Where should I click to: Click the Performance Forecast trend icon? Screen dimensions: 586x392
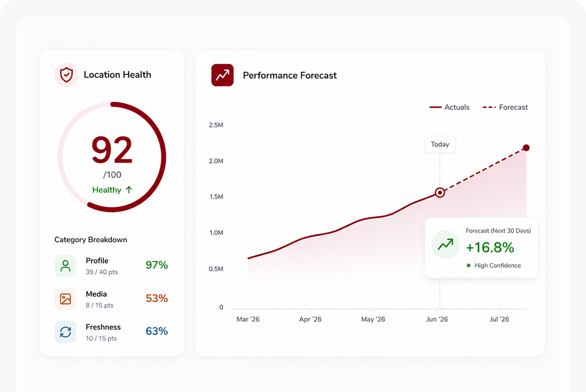coord(222,75)
